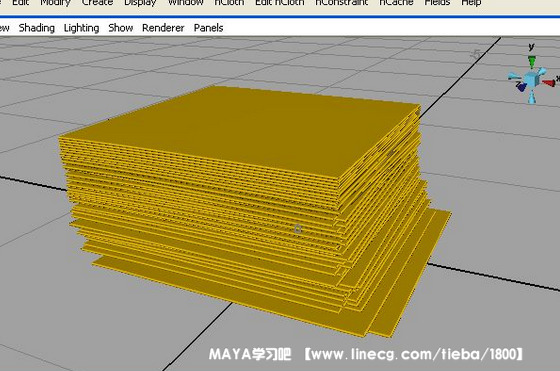560x371 pixels.
Task: Open the Renderer panel menu
Action: point(163,28)
